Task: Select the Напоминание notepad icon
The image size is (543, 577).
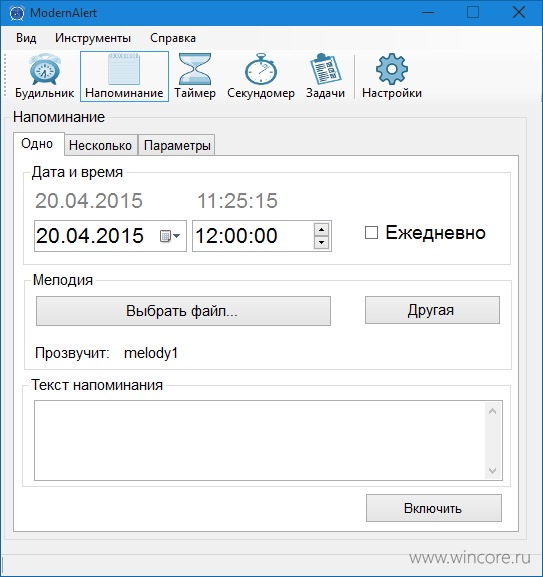Action: coord(124,69)
